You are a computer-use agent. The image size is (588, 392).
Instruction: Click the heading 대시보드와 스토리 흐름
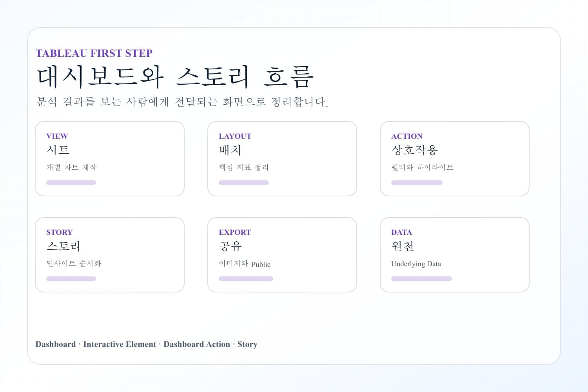click(175, 76)
